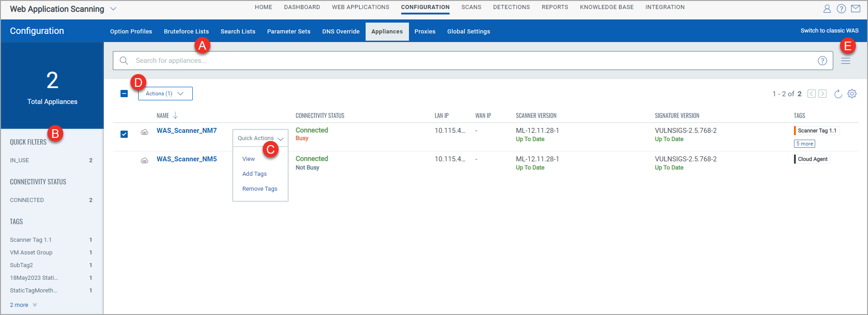Filter by VM Asset Group tag
Screen dimensions: 868x315
coord(52,253)
